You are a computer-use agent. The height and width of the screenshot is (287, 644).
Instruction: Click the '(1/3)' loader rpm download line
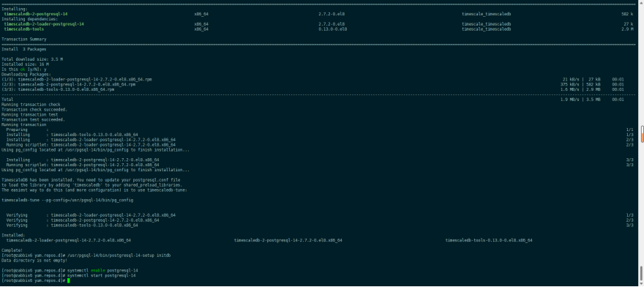(x=77, y=79)
